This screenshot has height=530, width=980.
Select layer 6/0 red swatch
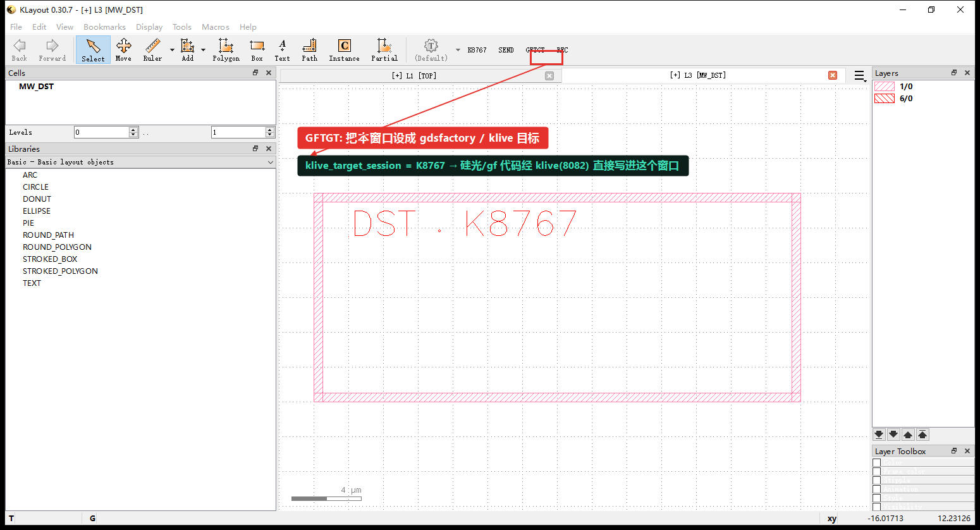click(x=885, y=99)
